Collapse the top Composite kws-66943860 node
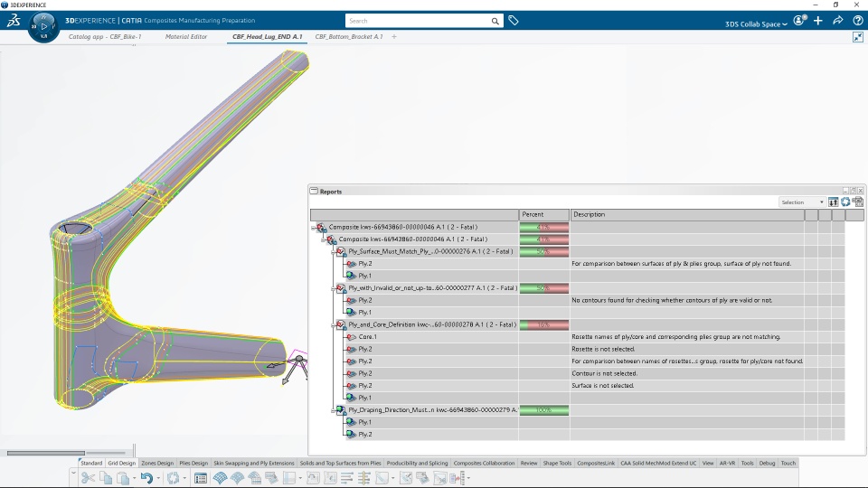Screen dimensions: 868x488 click(x=314, y=228)
